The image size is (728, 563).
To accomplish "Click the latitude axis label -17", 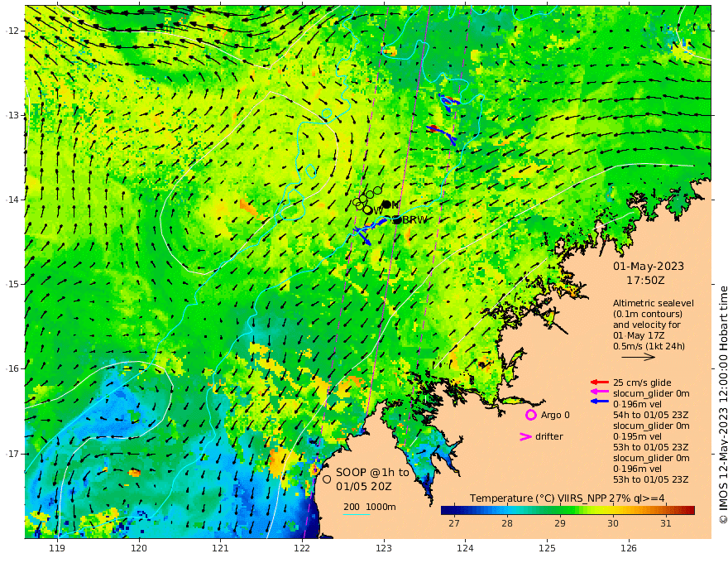I will click(x=12, y=454).
